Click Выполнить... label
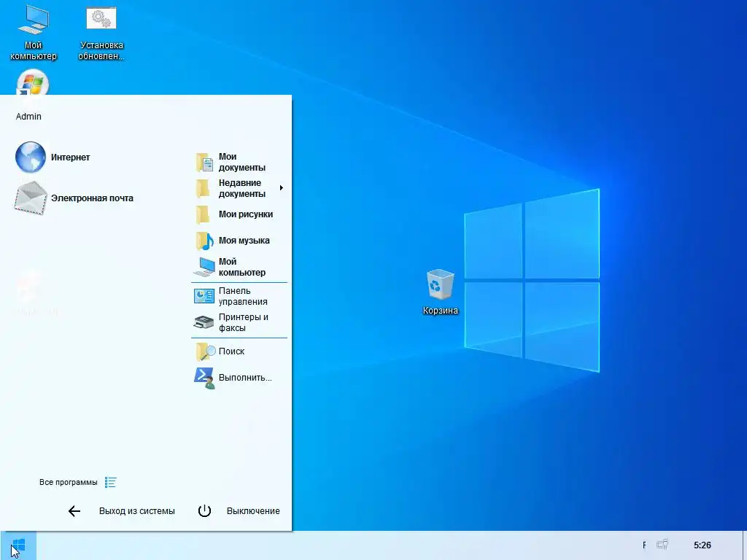Image resolution: width=747 pixels, height=560 pixels. 245,378
